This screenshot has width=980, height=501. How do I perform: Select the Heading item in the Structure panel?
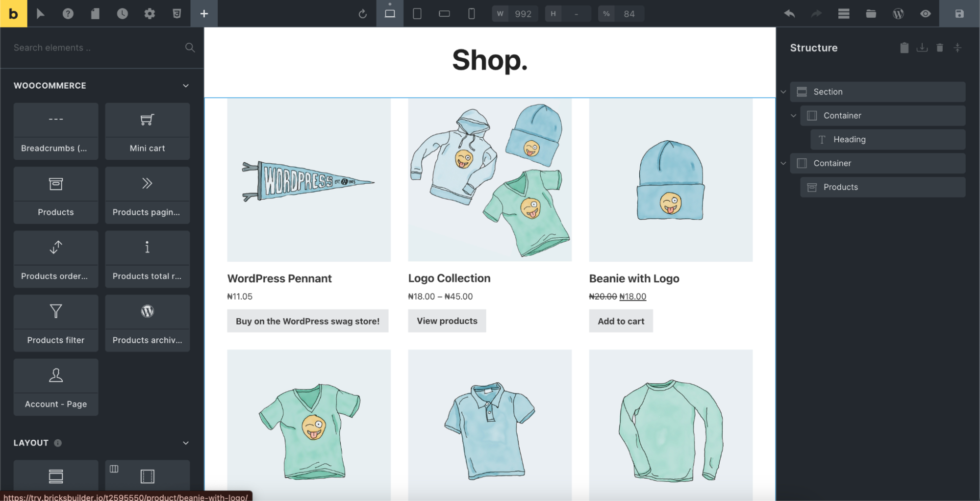(x=888, y=139)
